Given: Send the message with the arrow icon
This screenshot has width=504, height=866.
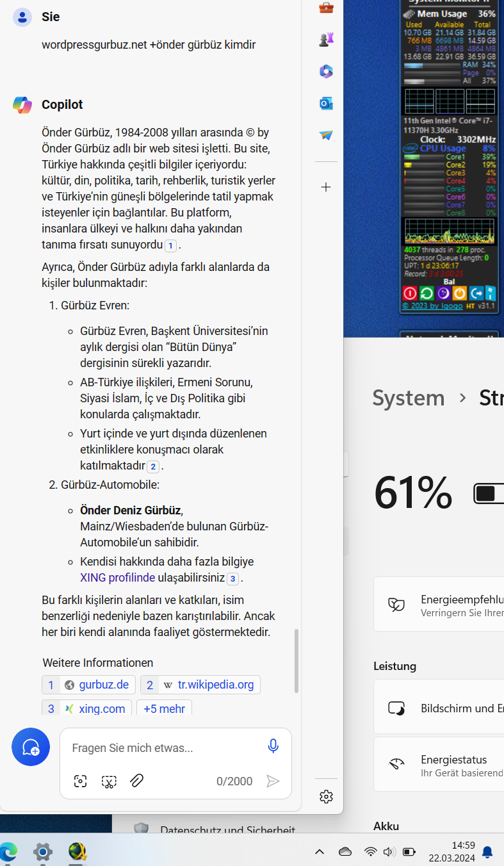Looking at the screenshot, I should coord(273,781).
